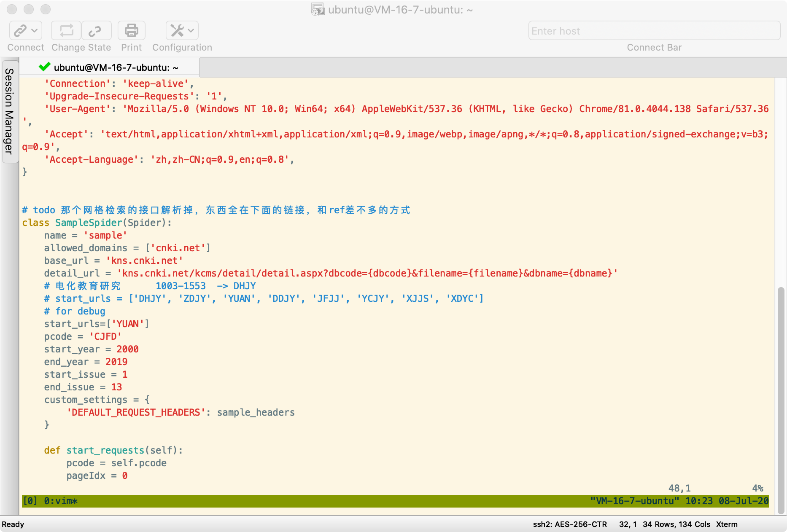Click the pcode = self.pcode line
Viewport: 787px width, 532px height.
[116, 463]
